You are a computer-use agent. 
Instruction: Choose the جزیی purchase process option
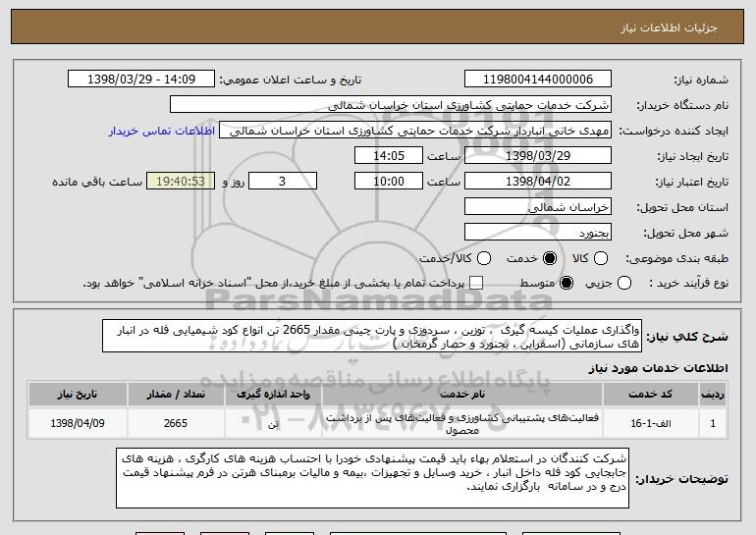[623, 283]
